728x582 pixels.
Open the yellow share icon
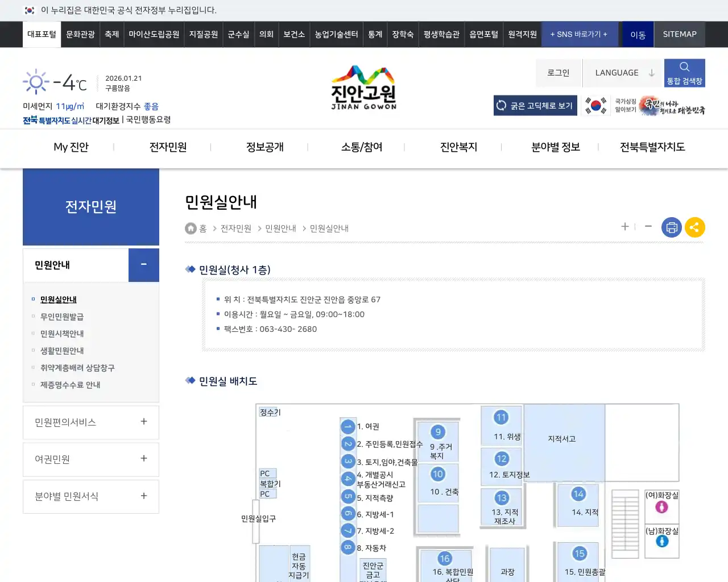694,227
